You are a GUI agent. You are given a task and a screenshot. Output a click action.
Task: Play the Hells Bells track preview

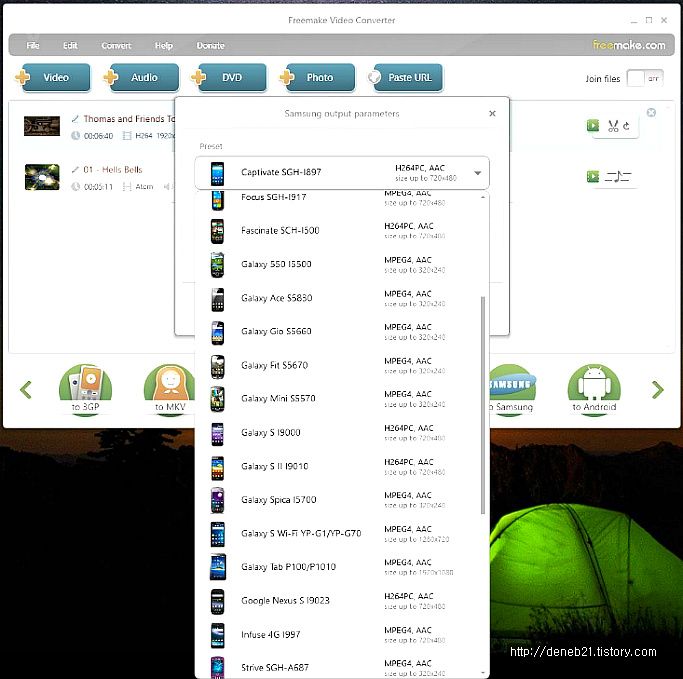pyautogui.click(x=592, y=176)
